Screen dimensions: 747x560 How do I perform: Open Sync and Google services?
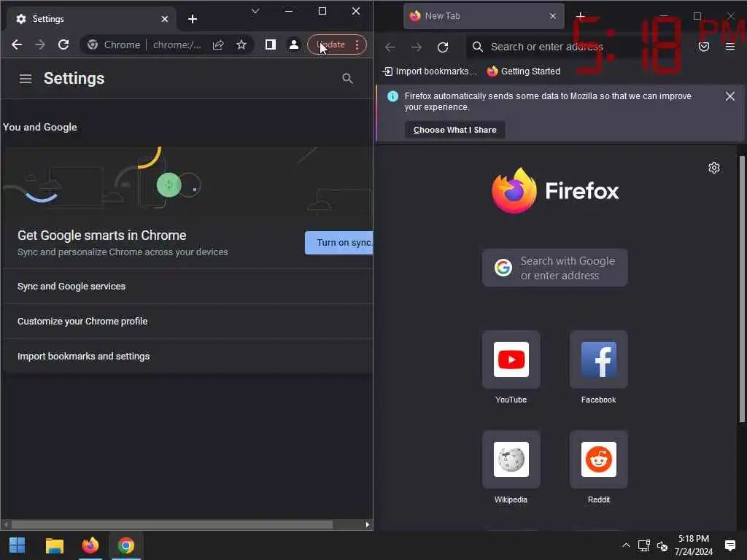(x=188, y=286)
